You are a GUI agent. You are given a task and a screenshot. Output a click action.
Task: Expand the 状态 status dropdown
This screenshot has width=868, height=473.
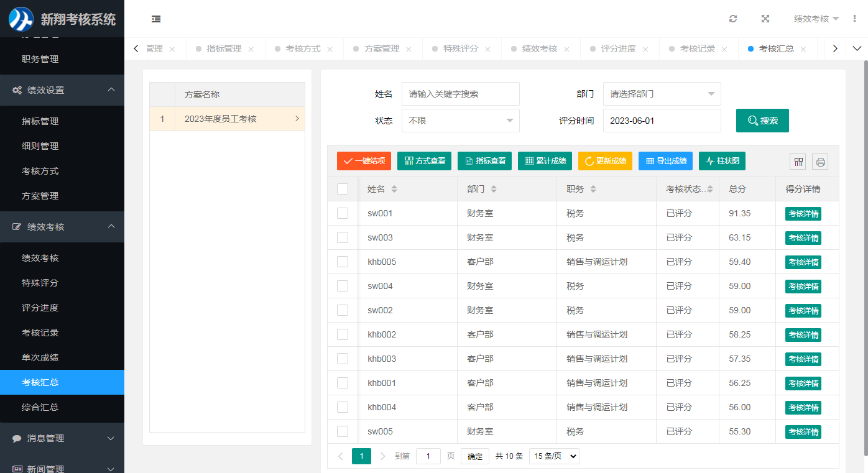tap(460, 121)
